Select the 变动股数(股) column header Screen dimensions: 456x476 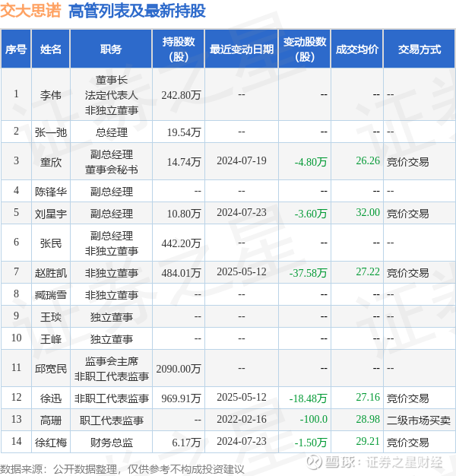point(305,49)
